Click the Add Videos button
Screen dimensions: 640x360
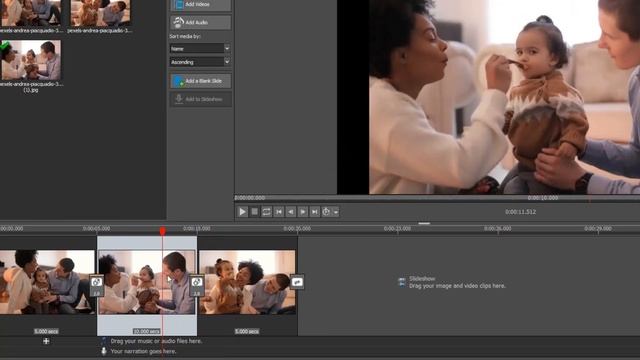(200, 4)
